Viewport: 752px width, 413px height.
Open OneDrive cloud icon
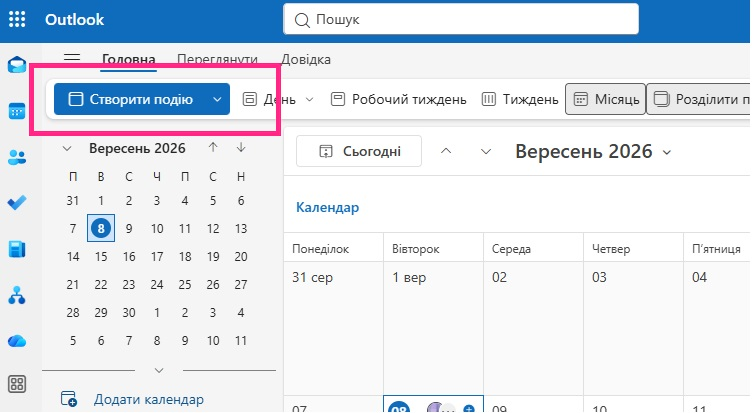click(x=17, y=341)
